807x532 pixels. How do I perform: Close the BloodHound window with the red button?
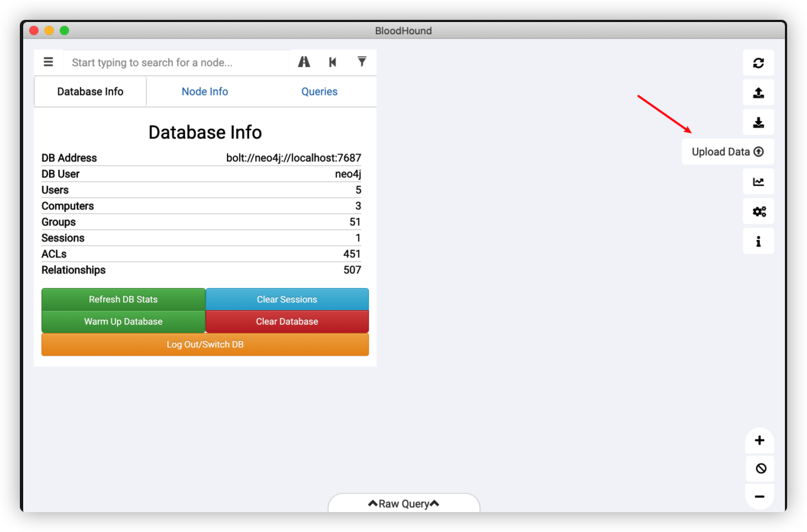pos(34,30)
